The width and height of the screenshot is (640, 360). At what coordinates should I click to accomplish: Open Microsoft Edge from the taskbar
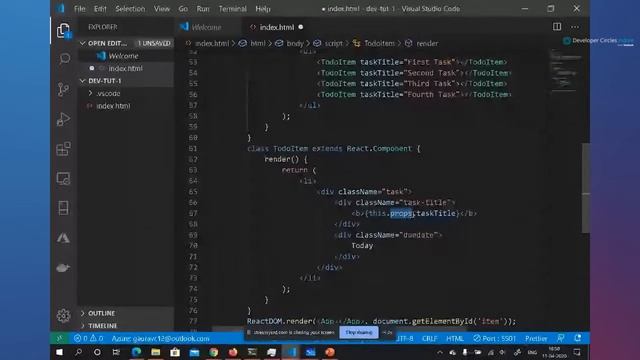[x=136, y=352]
